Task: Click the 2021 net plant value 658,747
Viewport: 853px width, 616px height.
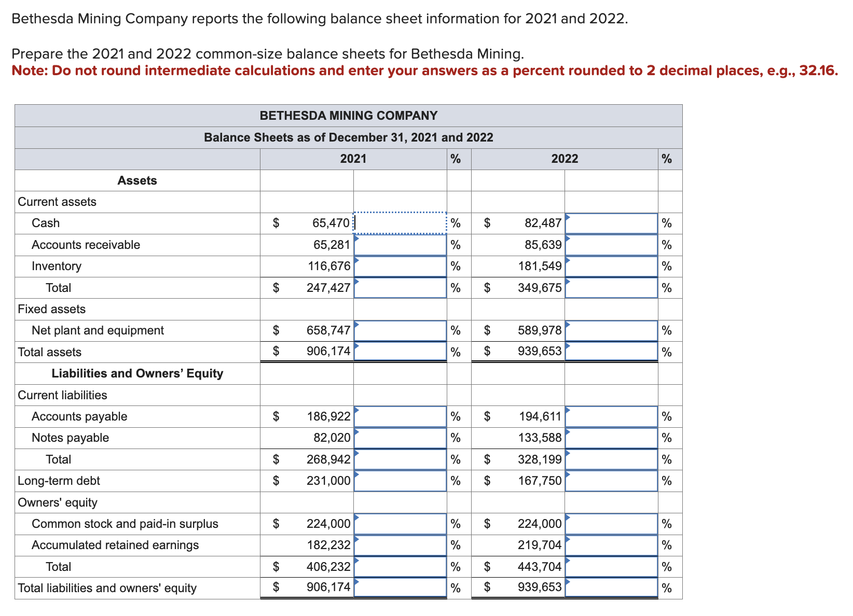Action: click(328, 330)
